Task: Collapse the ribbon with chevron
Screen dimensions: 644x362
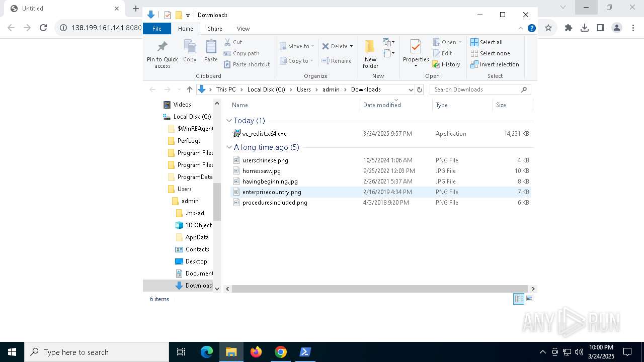Action: point(521,28)
